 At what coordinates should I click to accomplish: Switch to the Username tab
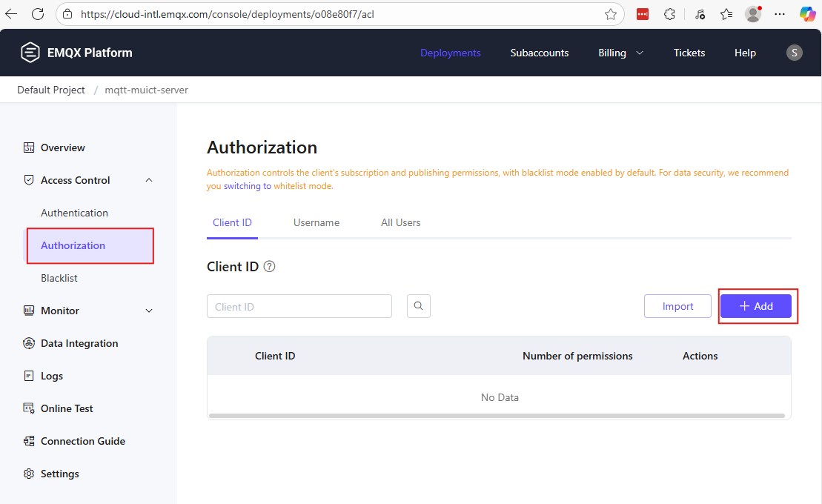point(316,222)
